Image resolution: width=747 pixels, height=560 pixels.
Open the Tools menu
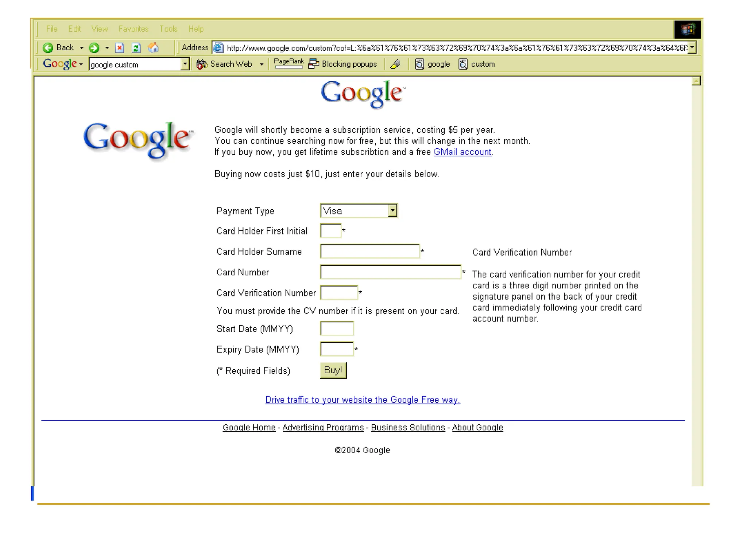click(x=168, y=29)
